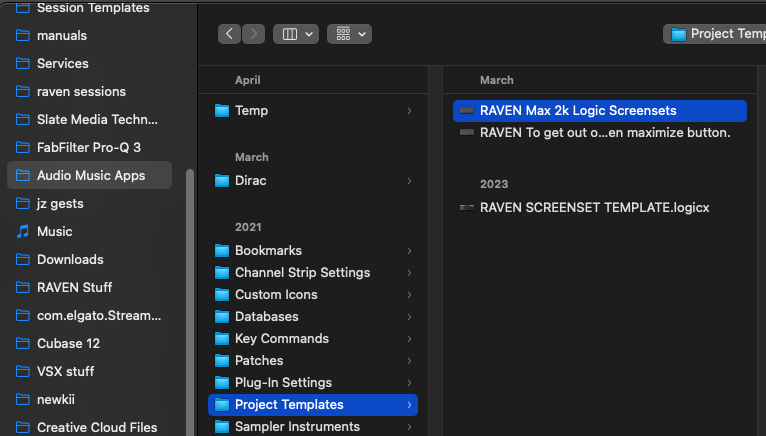Select the Patches folder
This screenshot has height=436, width=766.
pyautogui.click(x=313, y=361)
